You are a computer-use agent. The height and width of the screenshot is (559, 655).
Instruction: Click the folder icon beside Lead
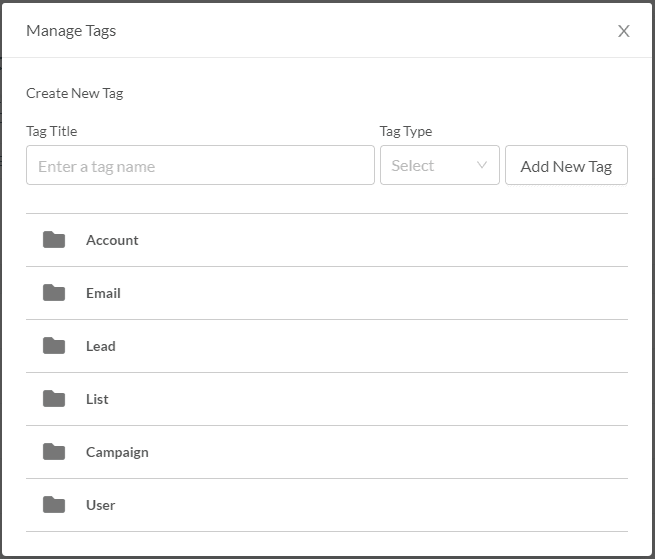[54, 346]
